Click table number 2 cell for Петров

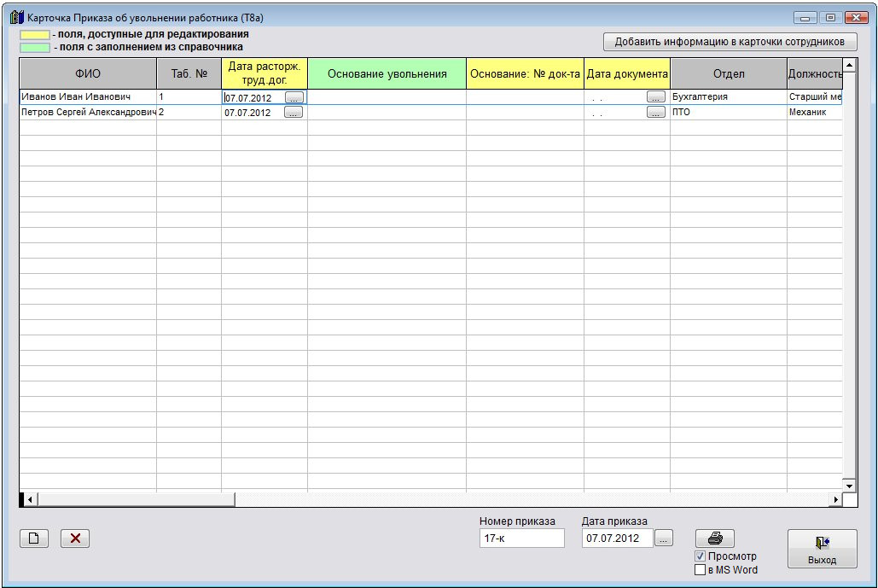[189, 112]
